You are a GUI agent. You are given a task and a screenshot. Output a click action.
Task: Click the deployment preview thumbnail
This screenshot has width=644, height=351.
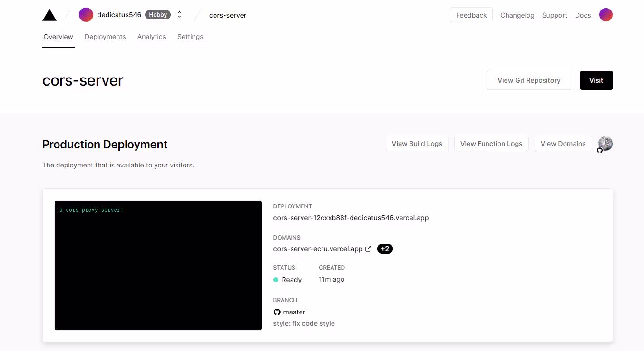(158, 265)
